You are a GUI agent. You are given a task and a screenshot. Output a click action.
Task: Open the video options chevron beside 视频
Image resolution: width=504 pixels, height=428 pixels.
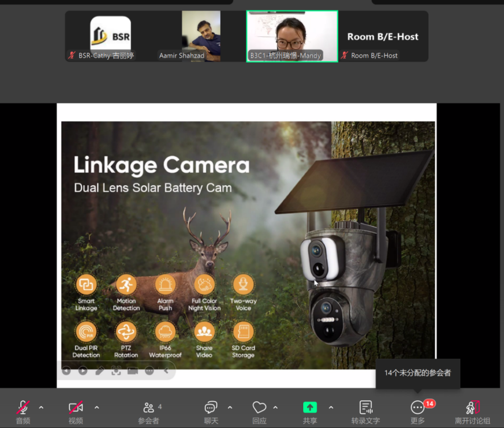click(97, 408)
